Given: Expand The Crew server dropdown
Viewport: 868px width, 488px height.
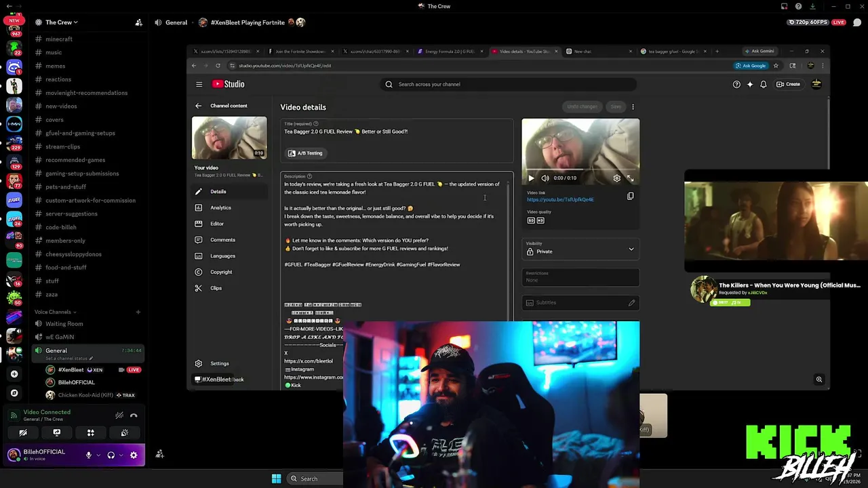Looking at the screenshot, I should pos(61,22).
